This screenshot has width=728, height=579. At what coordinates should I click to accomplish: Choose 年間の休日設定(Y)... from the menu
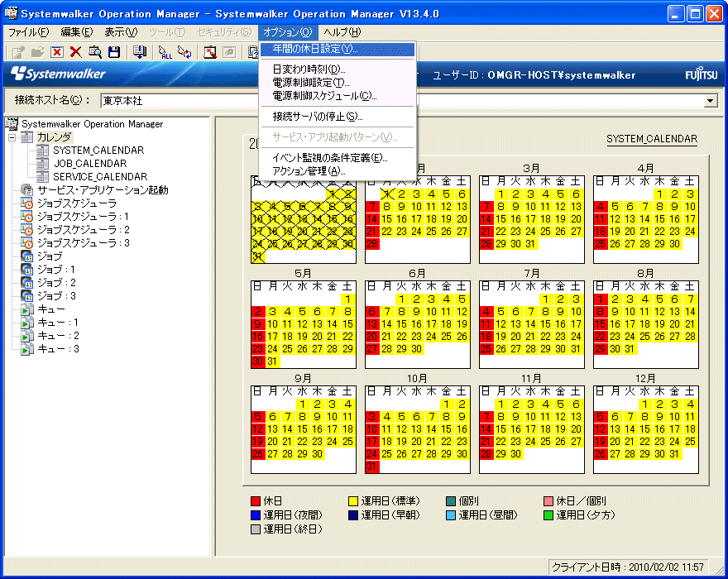(338, 50)
